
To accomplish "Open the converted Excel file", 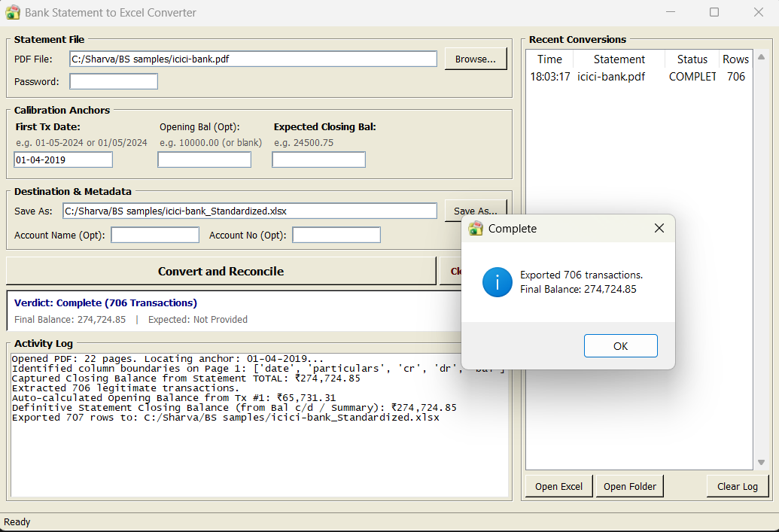I will coord(559,486).
